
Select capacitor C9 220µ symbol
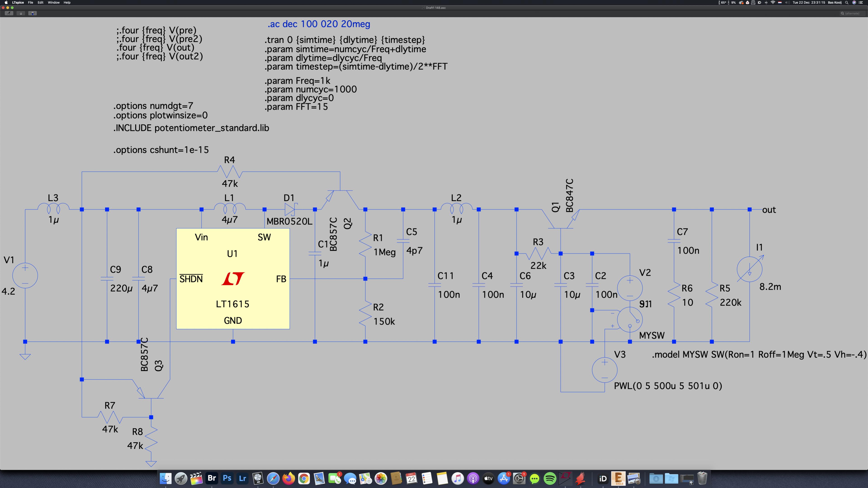pos(107,279)
